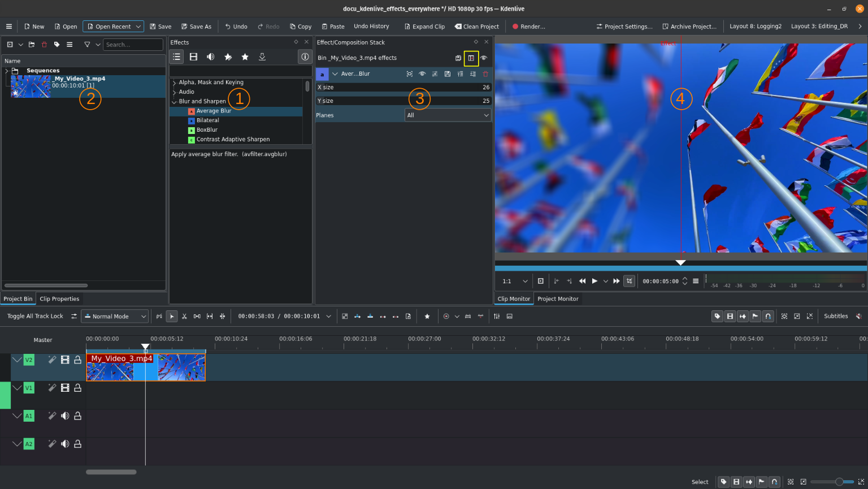
Task: Mute audio track A1
Action: point(65,416)
